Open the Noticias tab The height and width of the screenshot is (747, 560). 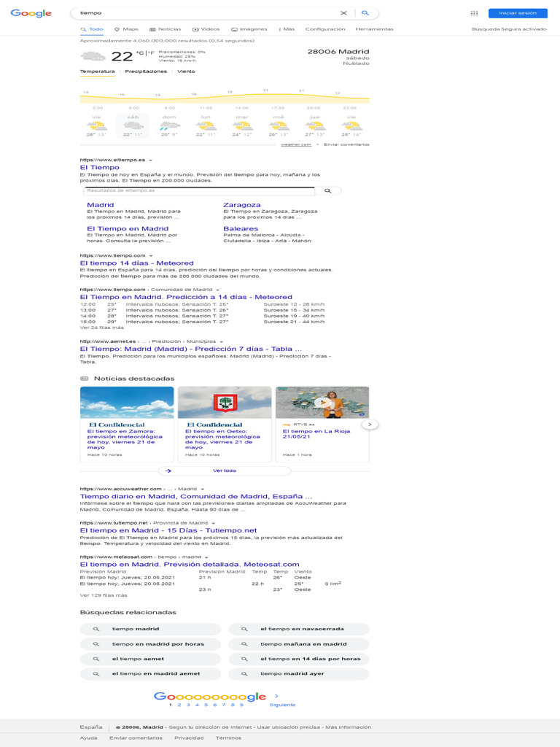click(166, 29)
